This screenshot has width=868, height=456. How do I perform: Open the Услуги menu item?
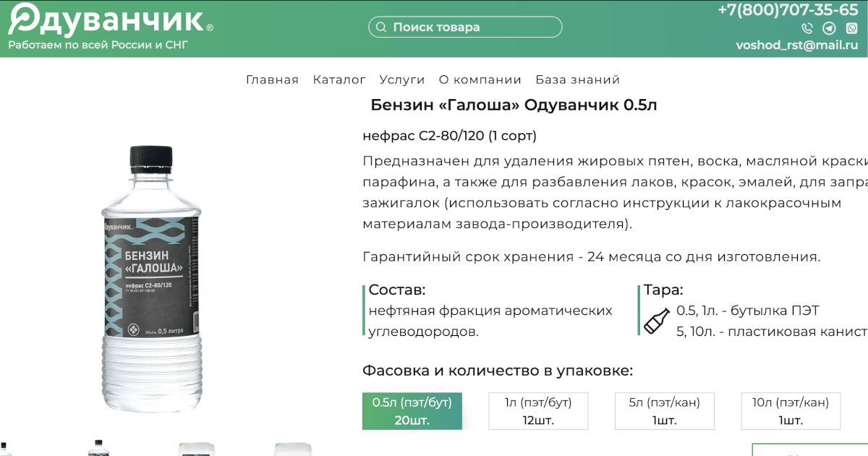(402, 80)
